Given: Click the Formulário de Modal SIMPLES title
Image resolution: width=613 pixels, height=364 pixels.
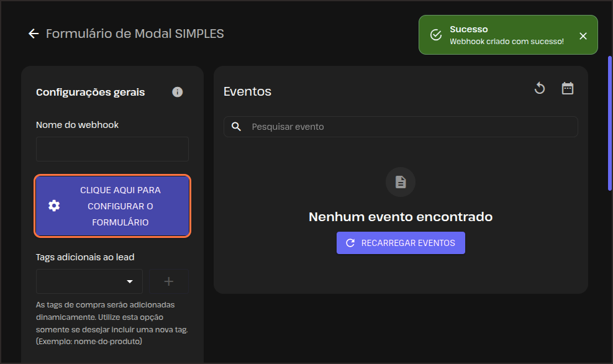Looking at the screenshot, I should coord(135,34).
